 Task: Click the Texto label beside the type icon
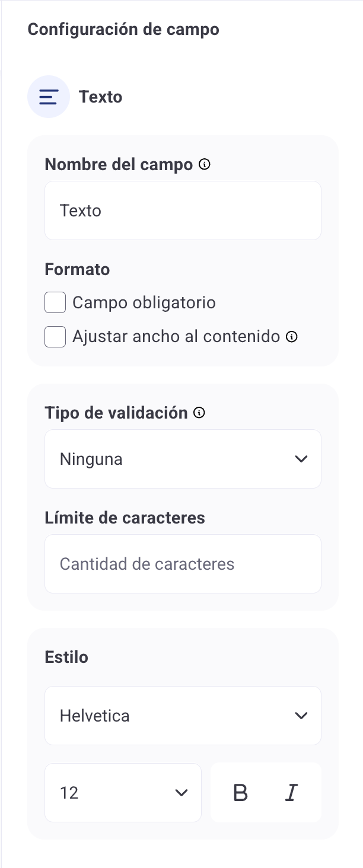(101, 97)
